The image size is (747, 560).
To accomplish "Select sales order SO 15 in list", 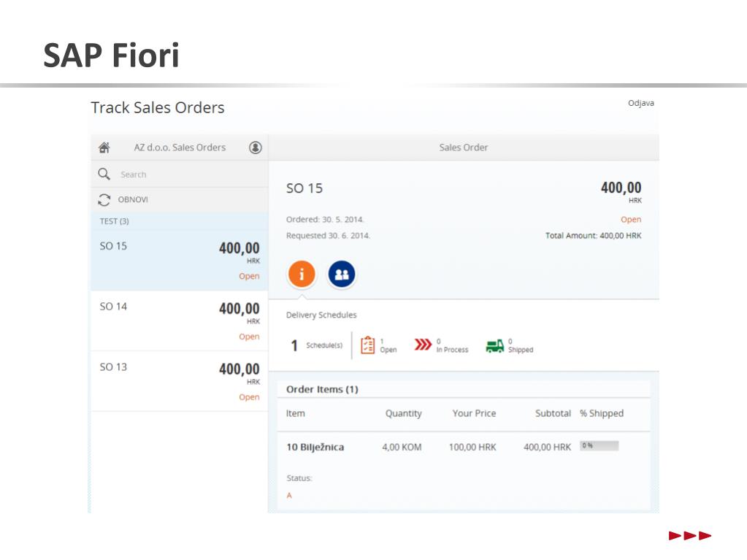I will (x=179, y=261).
